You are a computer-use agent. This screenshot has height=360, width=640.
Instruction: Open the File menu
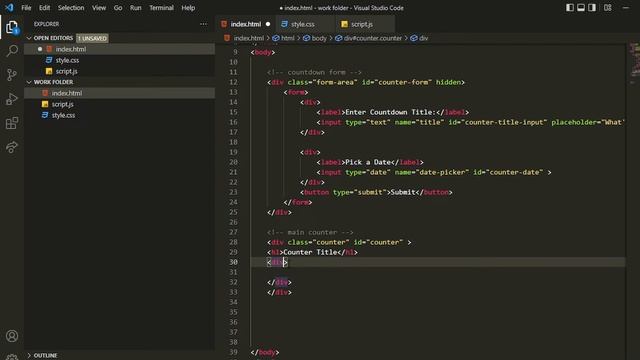26,8
